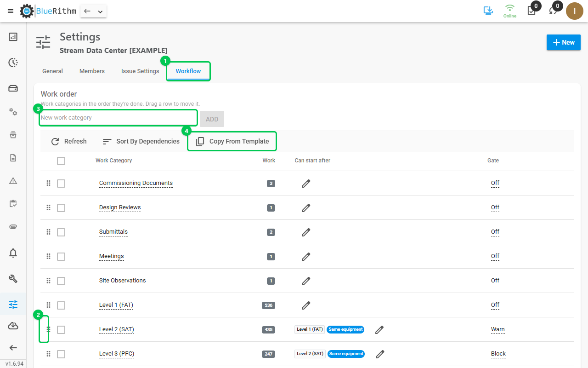Click Sort By Dependencies
Viewport: 588px width, 368px height.
pyautogui.click(x=141, y=141)
